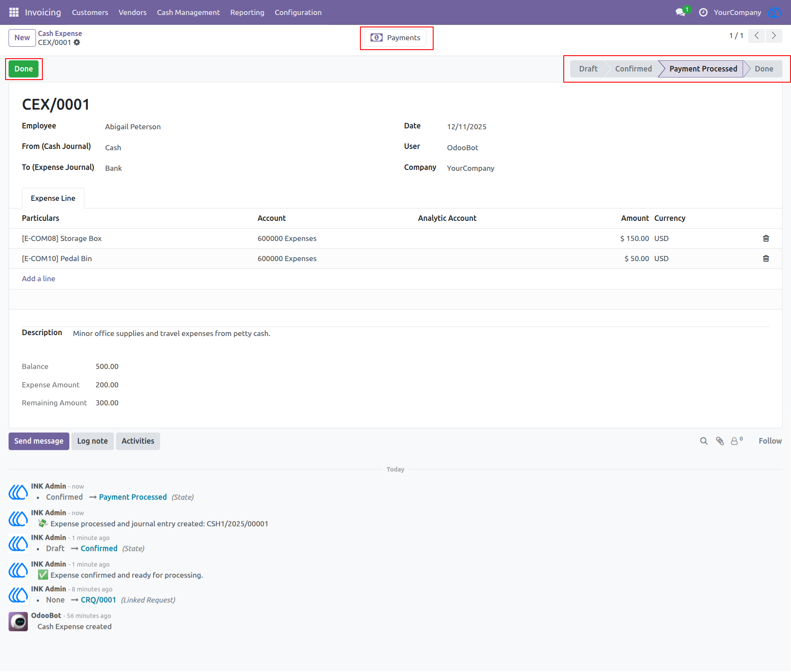The width and height of the screenshot is (791, 672).
Task: Go to the previous record arrow
Action: pos(757,36)
